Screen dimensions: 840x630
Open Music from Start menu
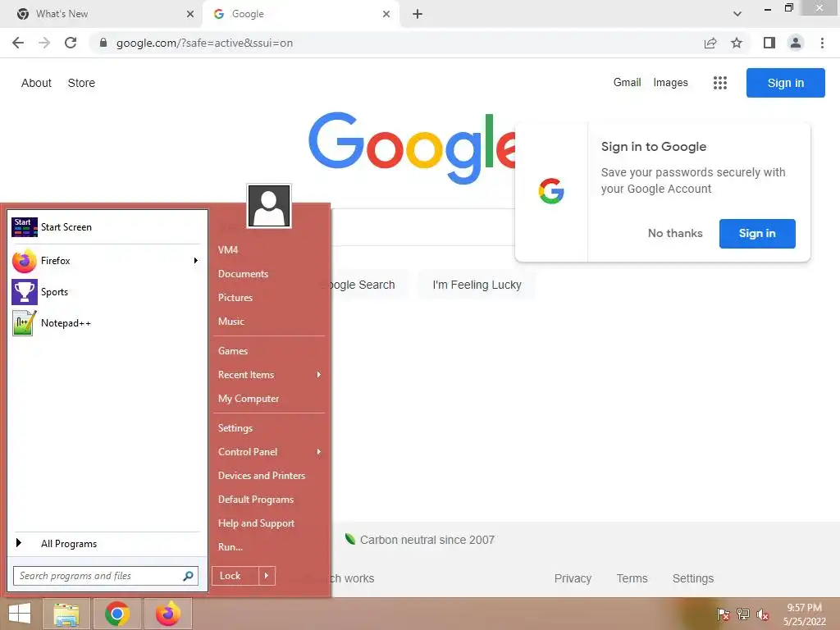(x=231, y=322)
